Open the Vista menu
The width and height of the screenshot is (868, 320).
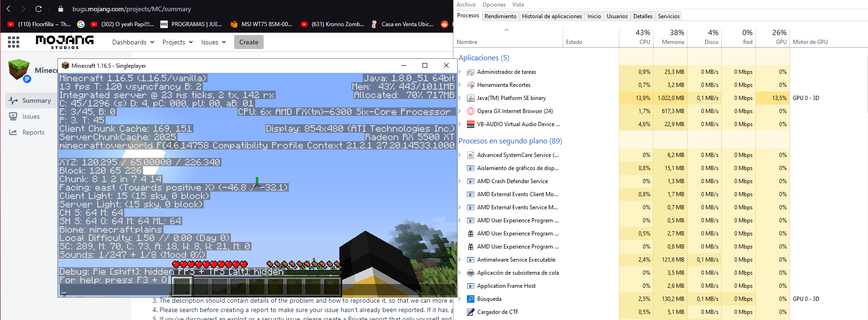[x=518, y=5]
